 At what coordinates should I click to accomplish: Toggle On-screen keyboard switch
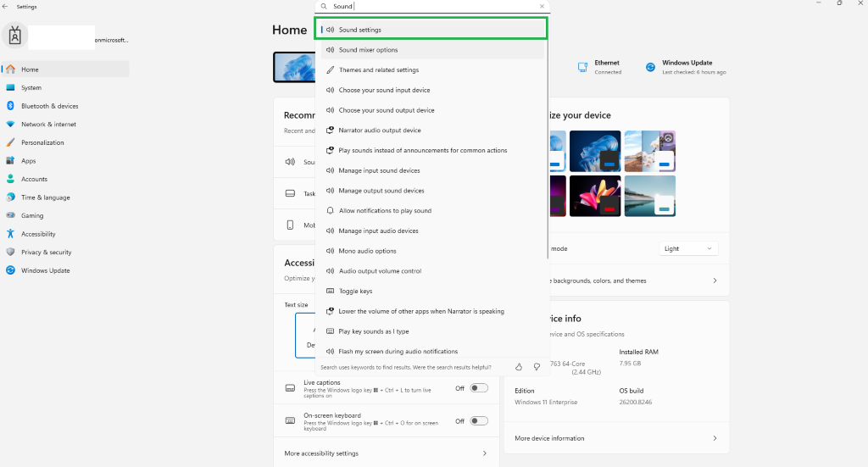[x=479, y=420]
